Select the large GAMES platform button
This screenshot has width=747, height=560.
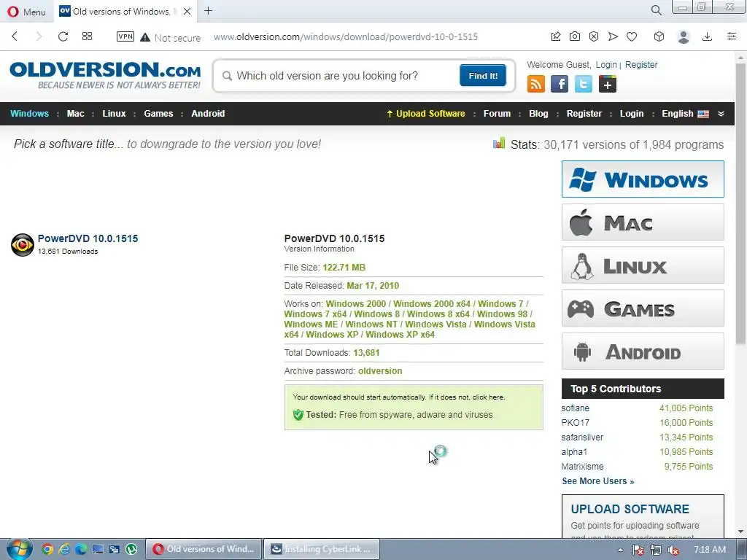coord(643,308)
